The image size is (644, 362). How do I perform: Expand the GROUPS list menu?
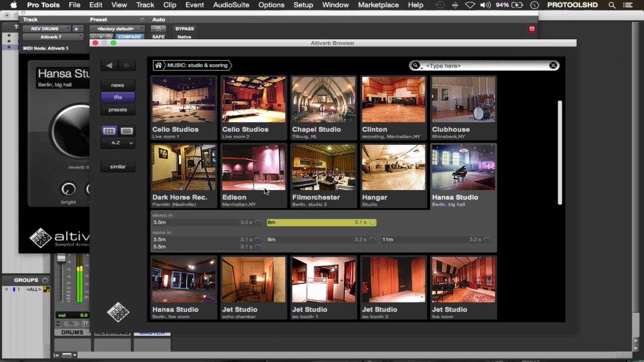coord(45,280)
